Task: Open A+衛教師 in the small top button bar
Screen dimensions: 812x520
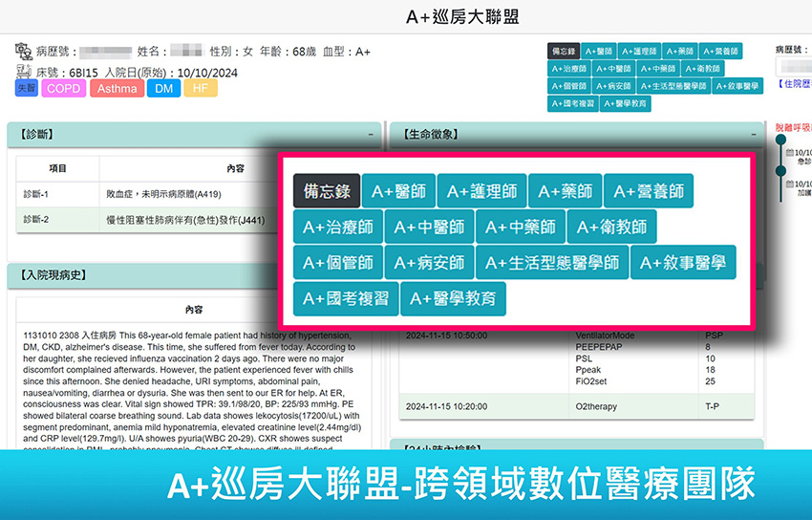Action: (x=703, y=69)
